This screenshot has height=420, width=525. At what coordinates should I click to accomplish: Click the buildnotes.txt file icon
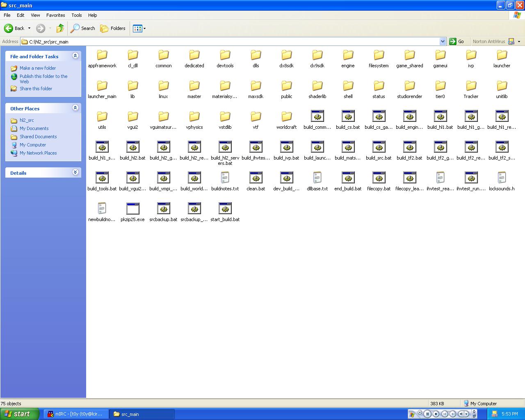coord(225,178)
